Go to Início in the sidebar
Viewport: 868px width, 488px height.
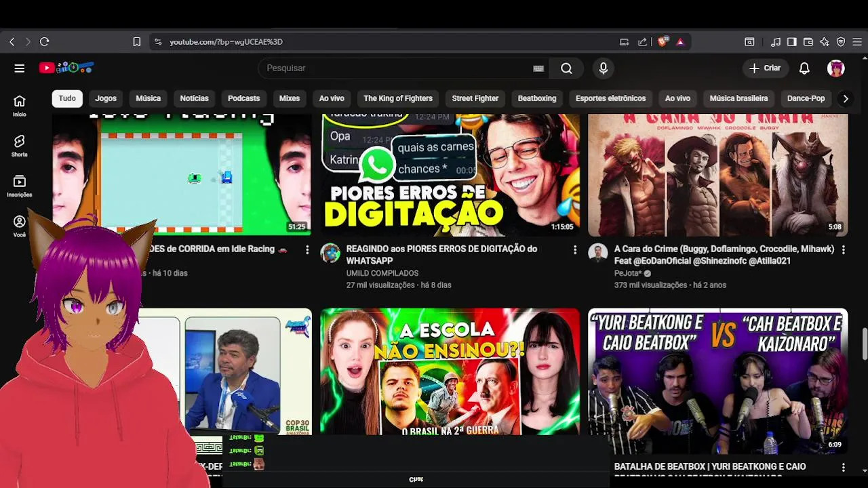tap(20, 106)
